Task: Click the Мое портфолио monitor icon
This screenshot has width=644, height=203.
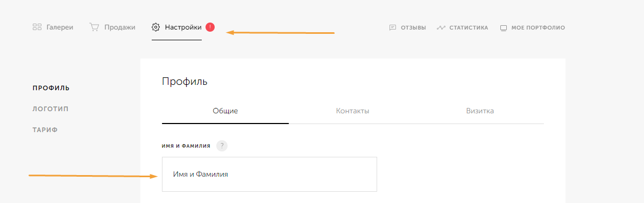Action: coord(504,28)
